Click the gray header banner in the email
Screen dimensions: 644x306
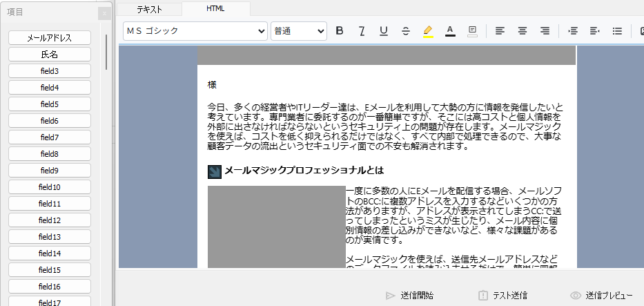click(x=387, y=55)
